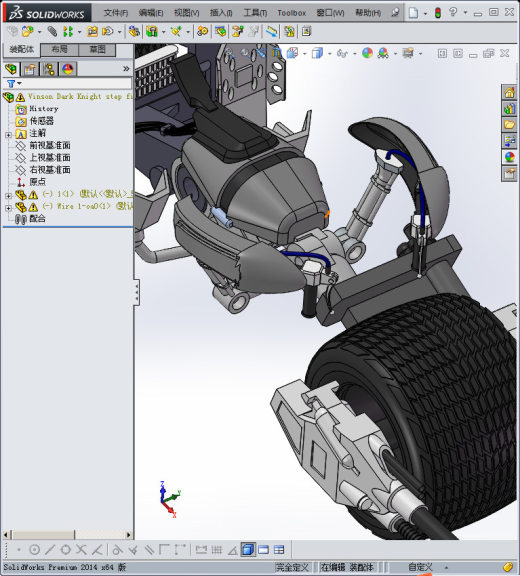This screenshot has height=576, width=520.
Task: Click the Assembly Features icon
Action: (x=152, y=32)
